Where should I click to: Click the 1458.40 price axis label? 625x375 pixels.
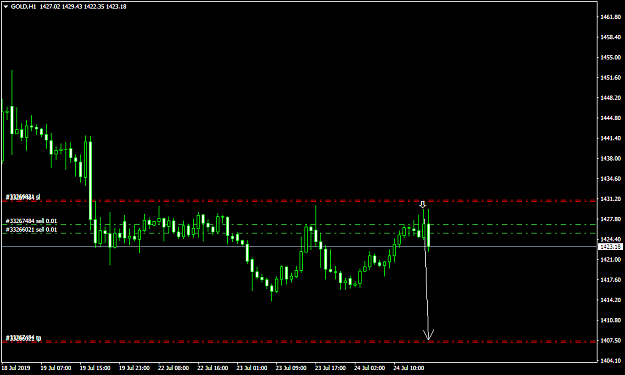tap(610, 37)
